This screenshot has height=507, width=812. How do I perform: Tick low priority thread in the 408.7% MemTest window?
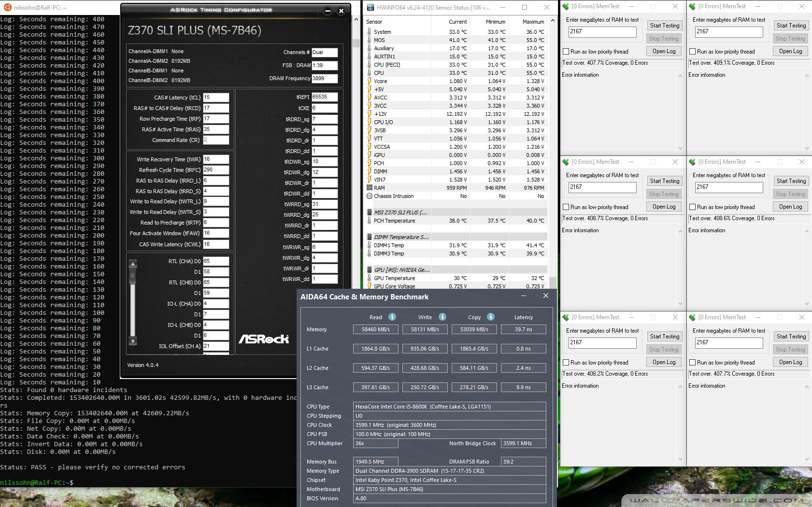point(566,207)
